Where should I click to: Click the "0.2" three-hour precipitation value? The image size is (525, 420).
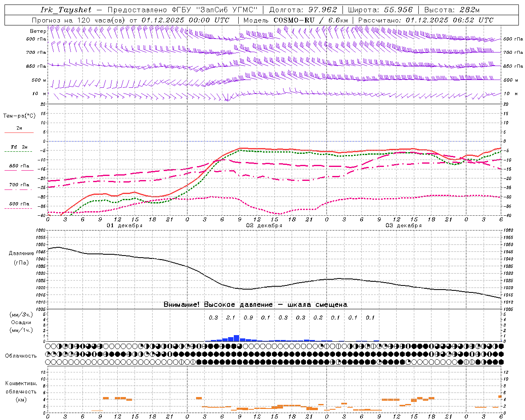tap(318, 317)
